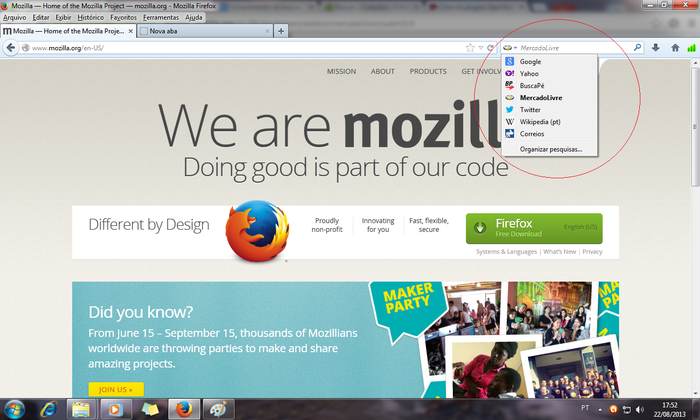
Task: Click the Back navigation arrow
Action: 11,48
